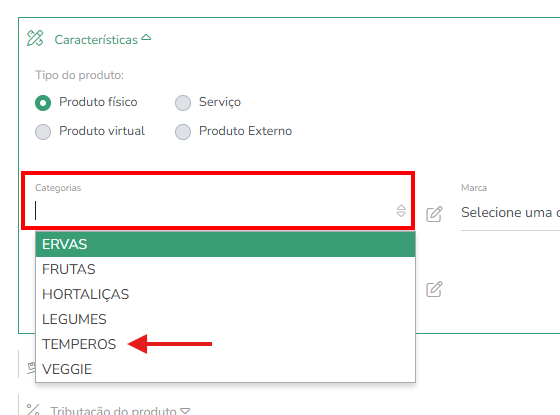Pick LEGUMES in the dropdown list
This screenshot has height=415, width=560.
tap(225, 319)
